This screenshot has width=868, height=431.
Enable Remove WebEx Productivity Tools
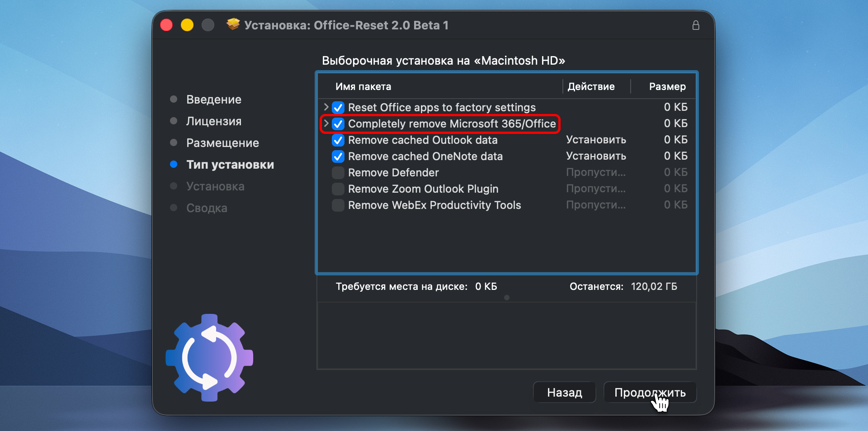[x=338, y=205]
